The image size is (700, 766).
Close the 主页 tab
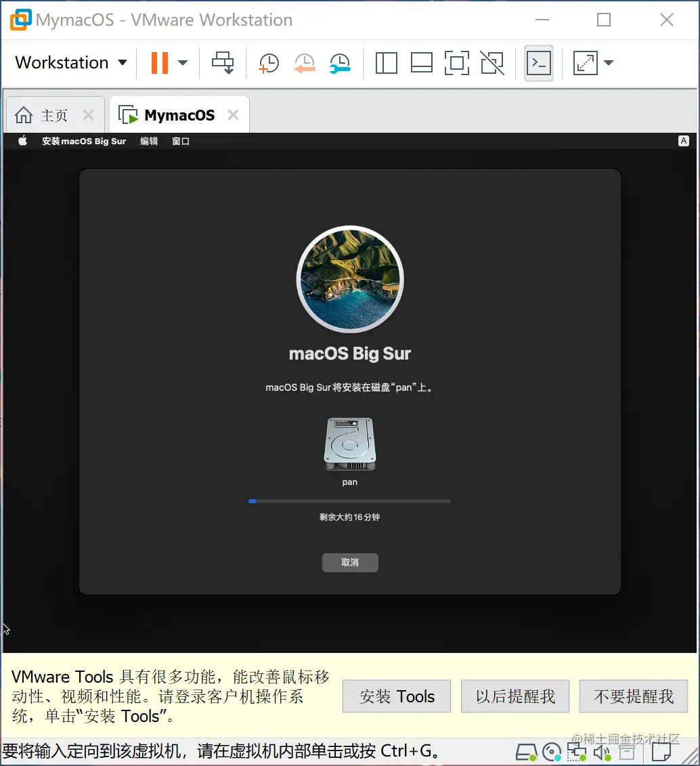point(89,115)
